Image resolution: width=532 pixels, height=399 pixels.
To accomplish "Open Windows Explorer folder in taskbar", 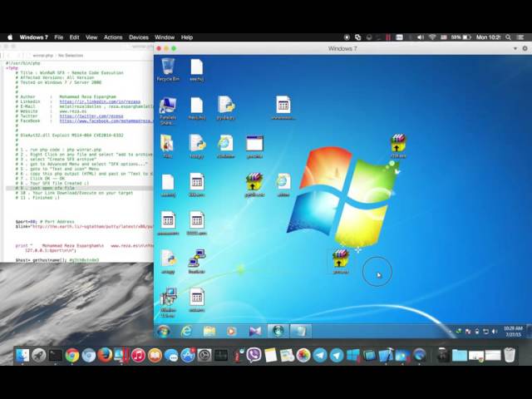I will pyautogui.click(x=209, y=331).
